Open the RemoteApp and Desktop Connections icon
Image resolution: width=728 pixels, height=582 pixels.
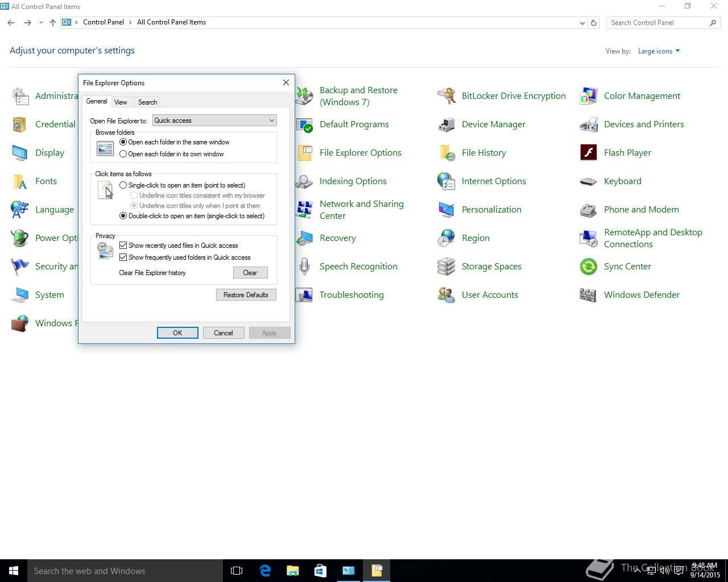click(x=589, y=238)
